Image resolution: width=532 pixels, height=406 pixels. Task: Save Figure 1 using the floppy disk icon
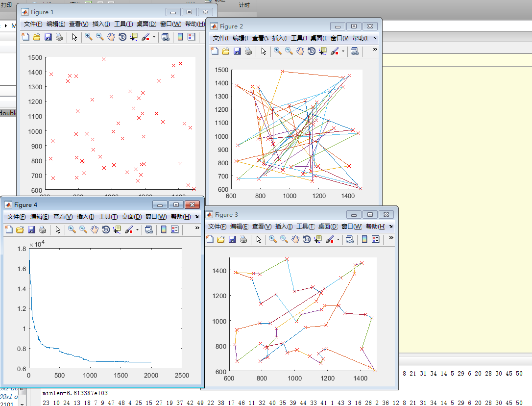coord(48,37)
